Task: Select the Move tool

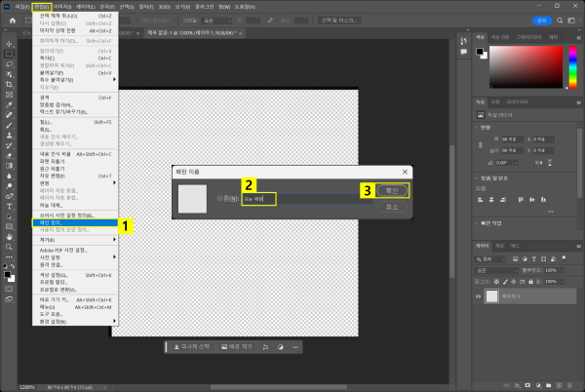Action: pyautogui.click(x=9, y=44)
